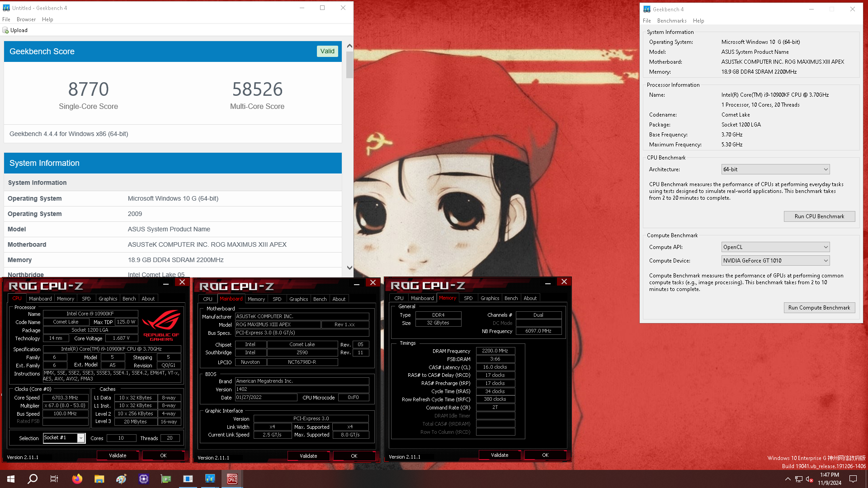Open the Windows Start menu
This screenshot has height=488, width=868.
coord(11,479)
